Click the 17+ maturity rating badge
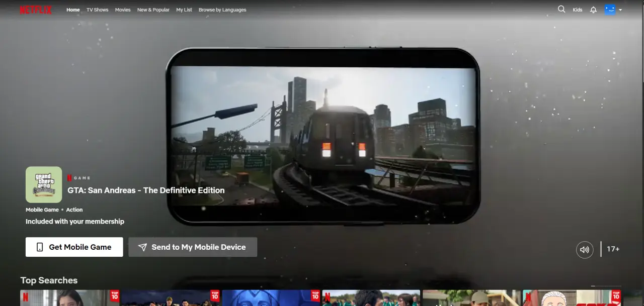The height and width of the screenshot is (306, 644). (x=613, y=249)
